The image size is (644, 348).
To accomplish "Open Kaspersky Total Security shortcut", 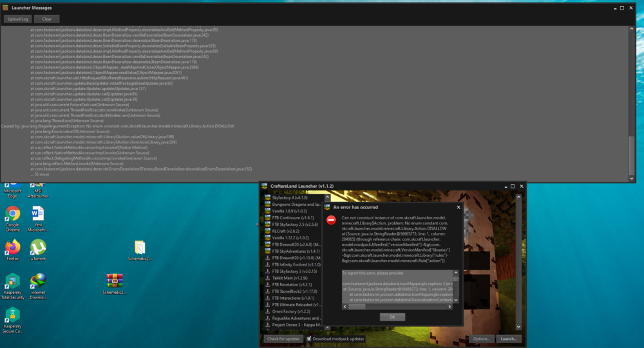I will click(12, 282).
